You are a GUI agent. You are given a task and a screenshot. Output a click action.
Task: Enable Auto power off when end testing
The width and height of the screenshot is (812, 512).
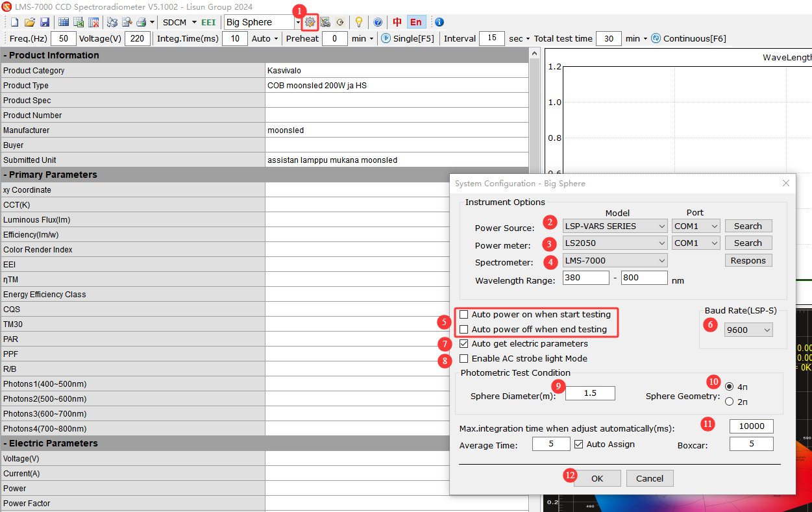(463, 330)
